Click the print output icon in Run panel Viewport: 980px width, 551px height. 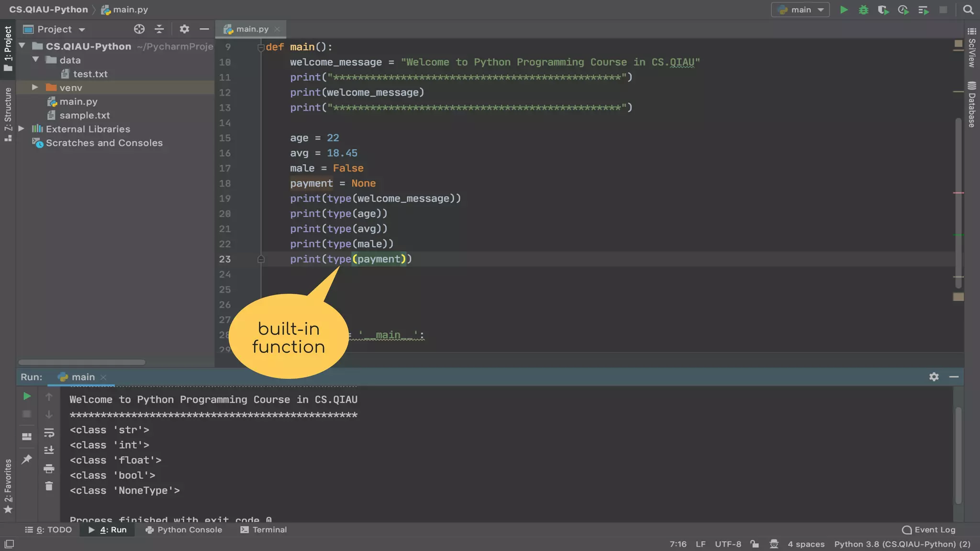coord(49,468)
